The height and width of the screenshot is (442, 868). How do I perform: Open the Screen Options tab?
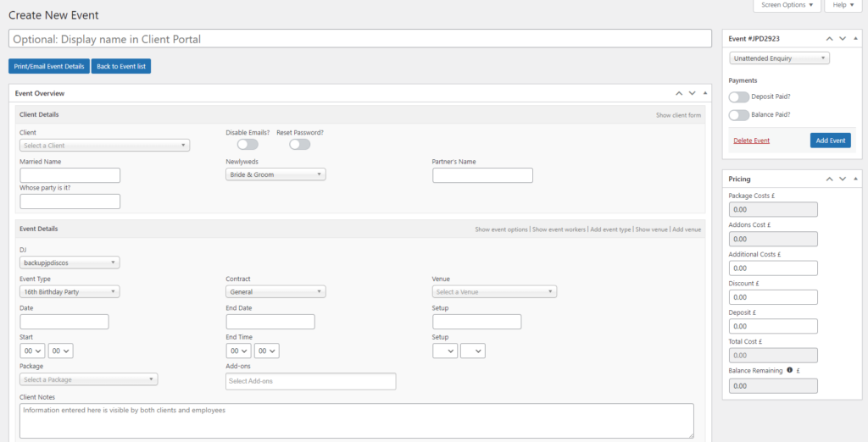click(x=787, y=6)
